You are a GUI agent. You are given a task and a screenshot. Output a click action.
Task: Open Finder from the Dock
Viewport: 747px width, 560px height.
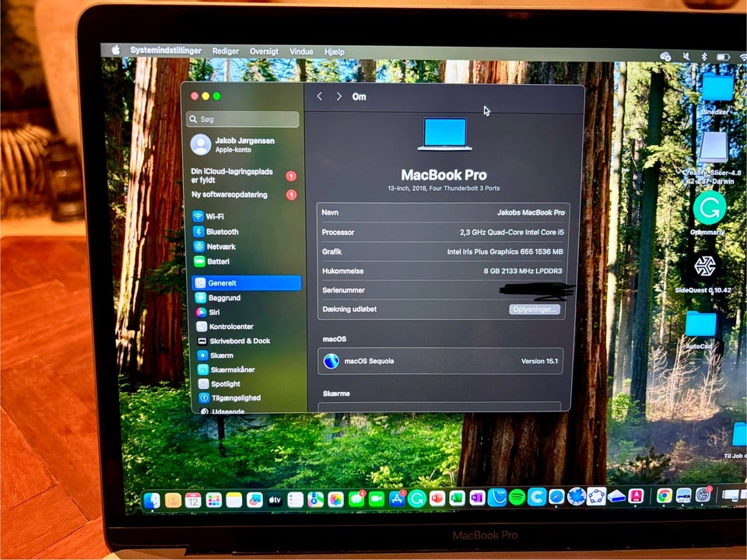152,500
